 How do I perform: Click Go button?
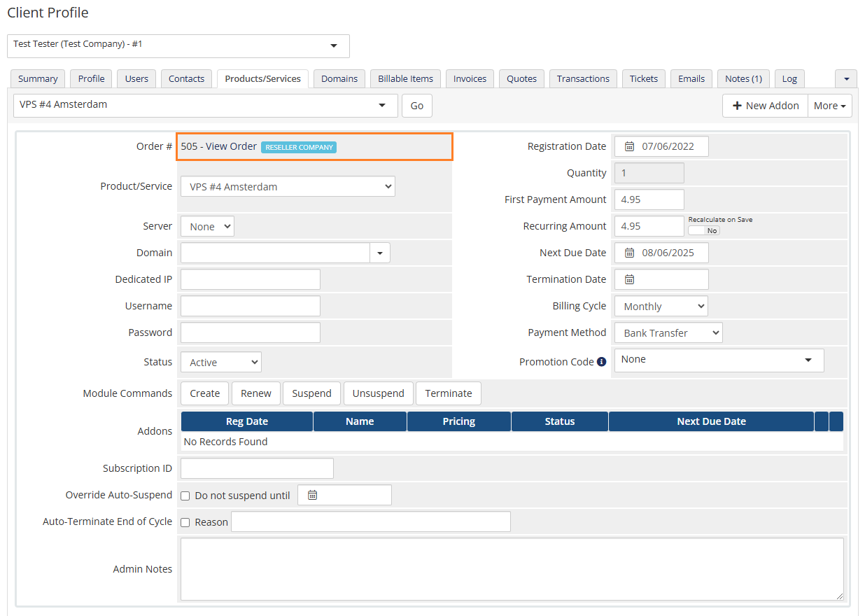pos(417,106)
